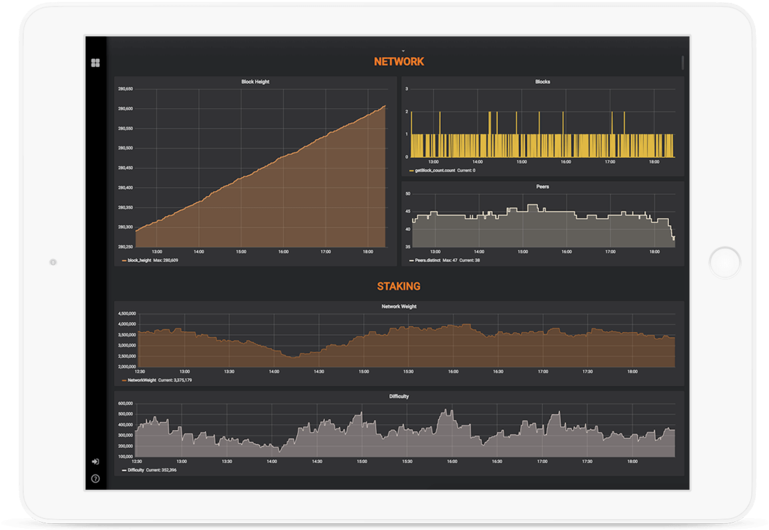Click the orange block_height legend color line
Image resolution: width=769 pixels, height=530 pixels.
point(124,260)
